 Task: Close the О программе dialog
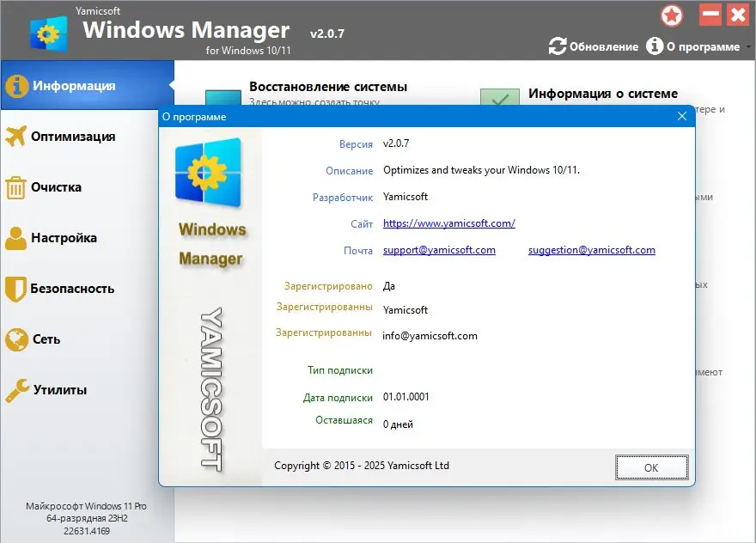(682, 116)
